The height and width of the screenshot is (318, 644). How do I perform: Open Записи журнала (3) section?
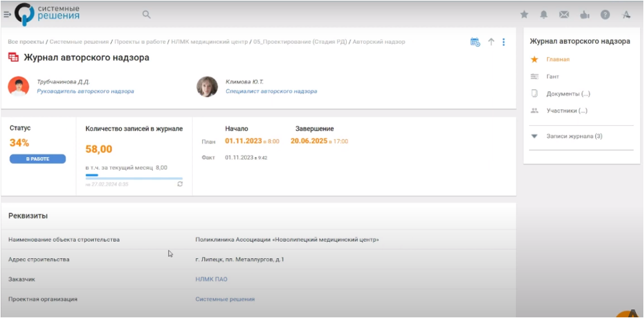tap(574, 136)
